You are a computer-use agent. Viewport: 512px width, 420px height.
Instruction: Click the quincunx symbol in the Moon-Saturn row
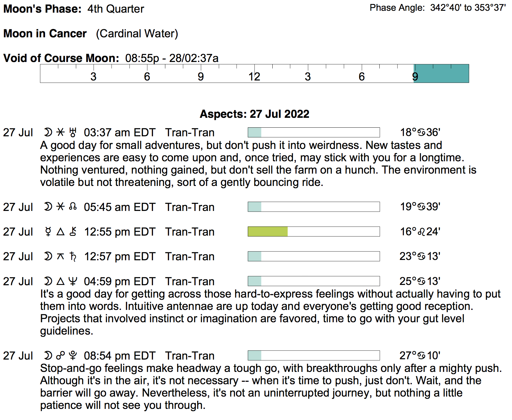point(60,256)
